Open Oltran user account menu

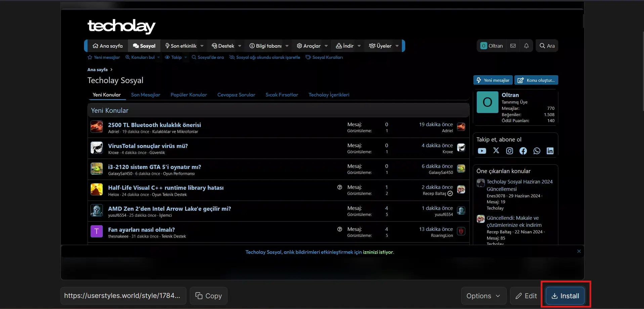[x=491, y=46]
